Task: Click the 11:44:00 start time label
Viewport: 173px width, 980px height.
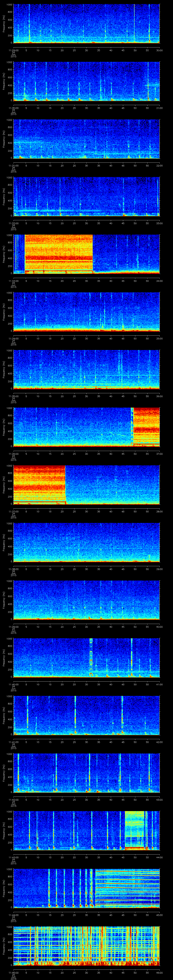Action: [13, 915]
